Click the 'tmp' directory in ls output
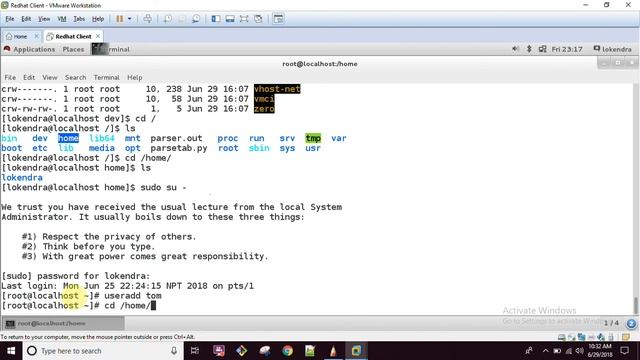Viewport: 640px width, 360px height. click(x=313, y=138)
